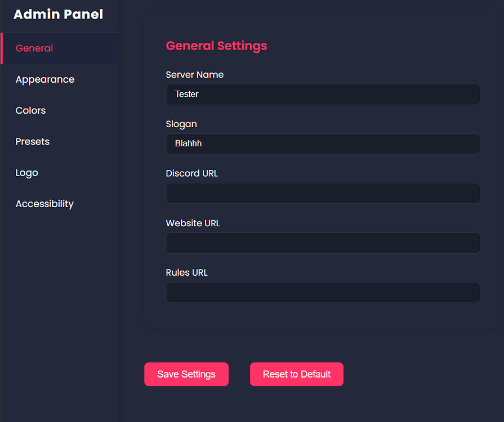Viewport: 504px width, 422px height.
Task: Open the General settings section
Action: [34, 48]
